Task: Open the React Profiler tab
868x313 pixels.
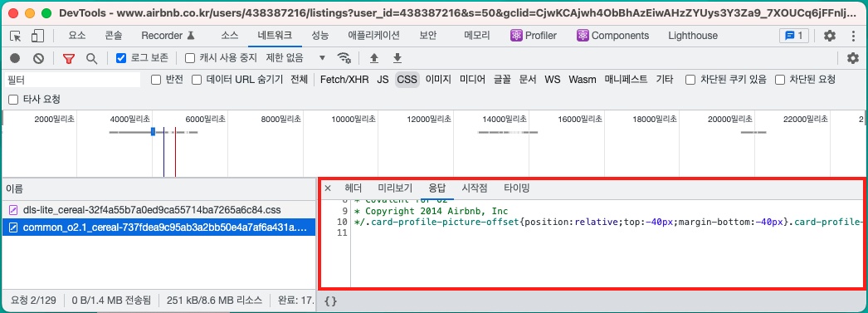Action: [534, 36]
